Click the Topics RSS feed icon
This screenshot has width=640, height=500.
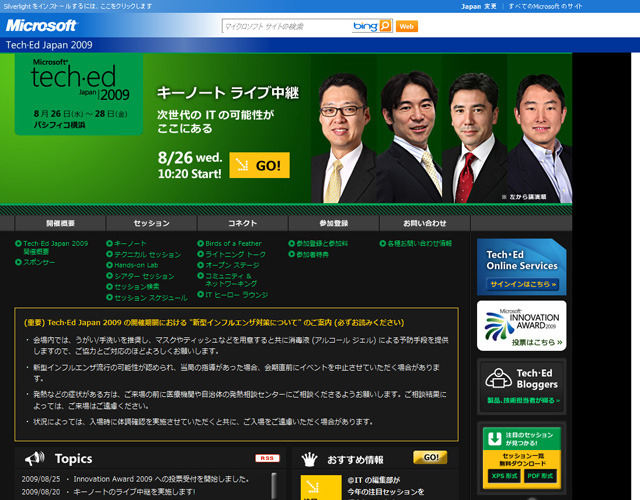[267, 458]
